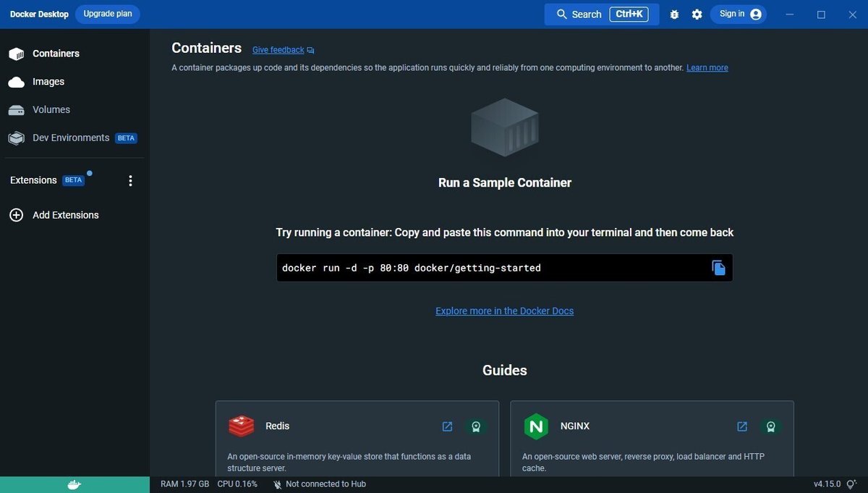This screenshot has width=868, height=493.
Task: Open the Volumes drive icon in sidebar
Action: [16, 110]
